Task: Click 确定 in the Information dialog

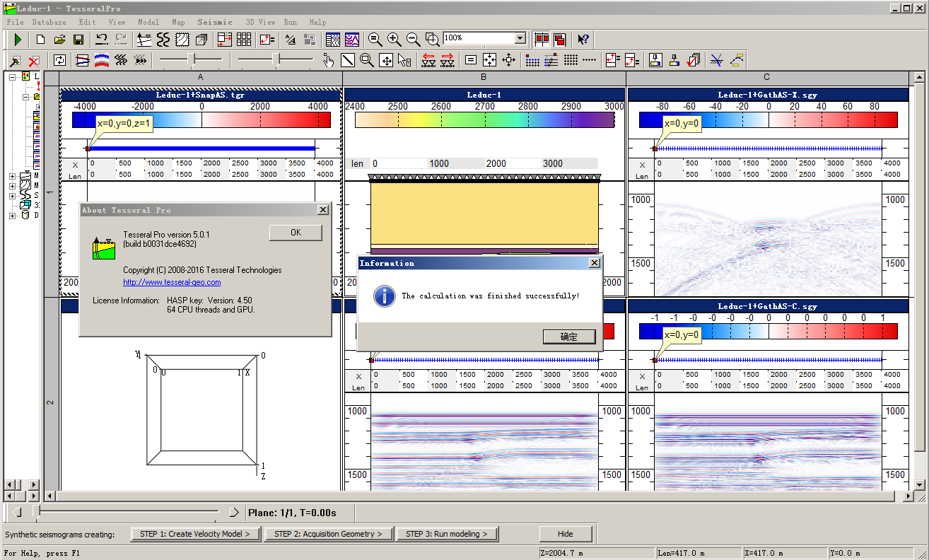Action: point(569,337)
